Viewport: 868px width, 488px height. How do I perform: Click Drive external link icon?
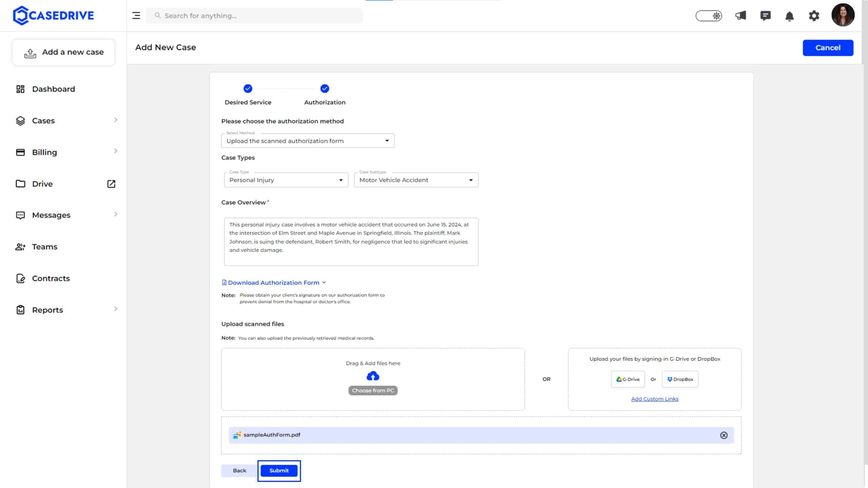pos(111,184)
